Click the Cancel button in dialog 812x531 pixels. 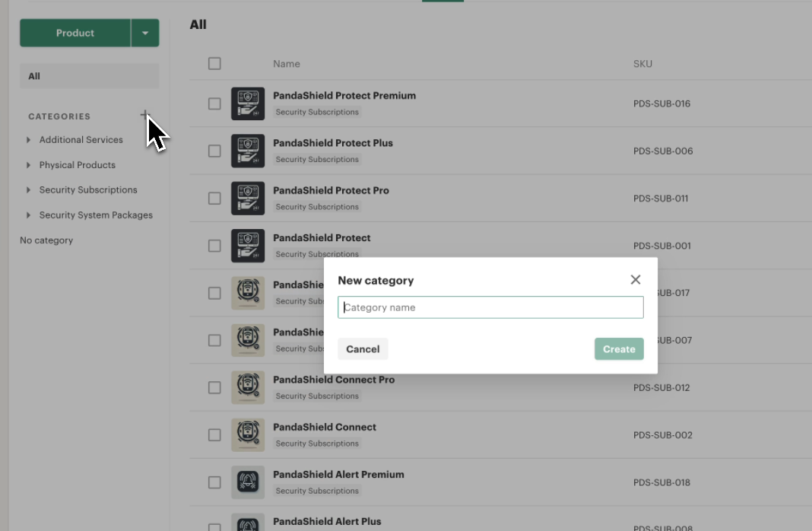coord(363,349)
